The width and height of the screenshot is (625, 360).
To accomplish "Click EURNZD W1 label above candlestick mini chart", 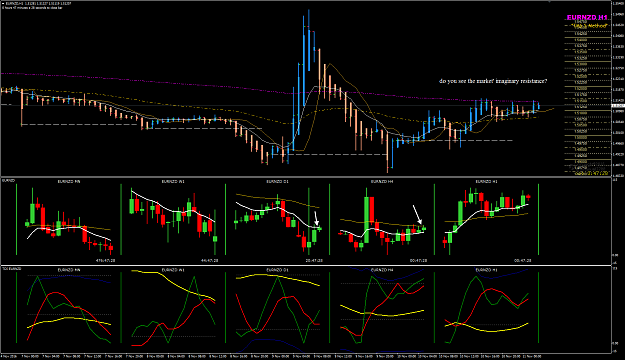I will pos(173,181).
